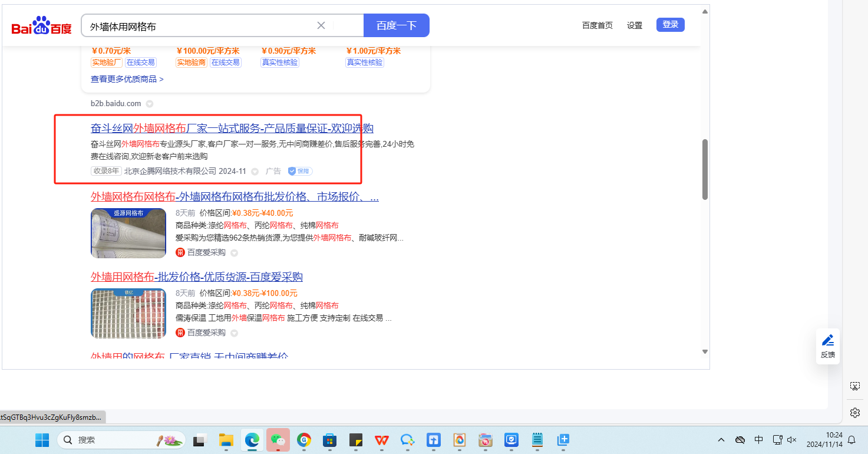Image resolution: width=868 pixels, height=454 pixels.
Task: Show hidden system tray icons chevron
Action: (721, 440)
